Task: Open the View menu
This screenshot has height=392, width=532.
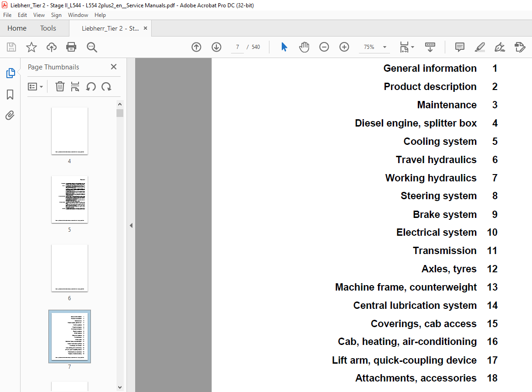Action: point(39,15)
